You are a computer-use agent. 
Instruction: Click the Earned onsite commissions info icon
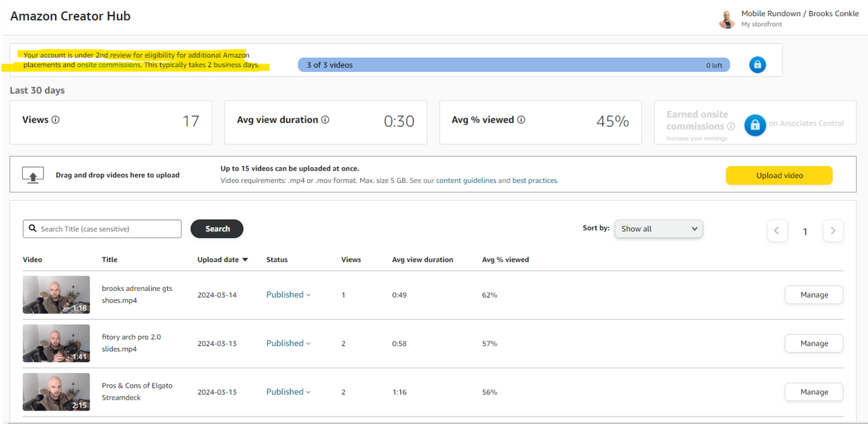tap(731, 126)
